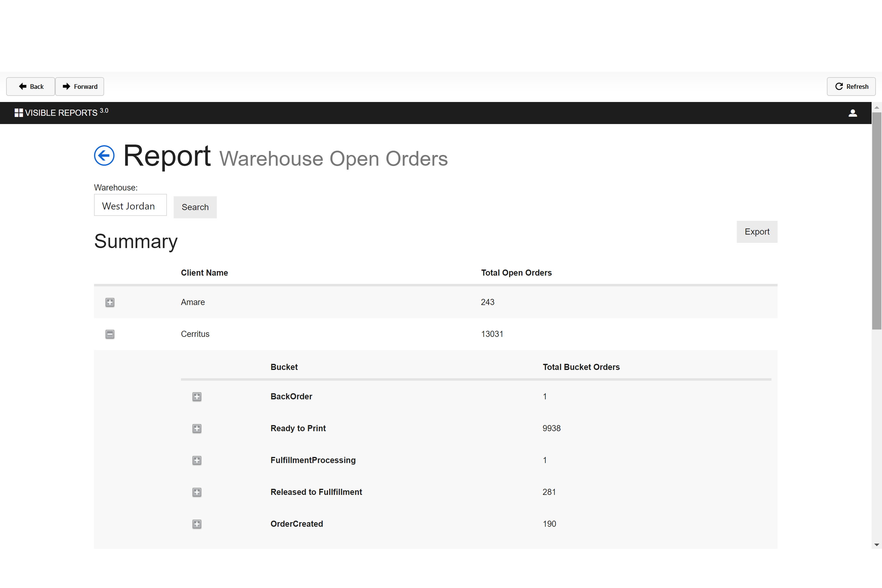Click the Total Bucket Orders column header

[581, 367]
